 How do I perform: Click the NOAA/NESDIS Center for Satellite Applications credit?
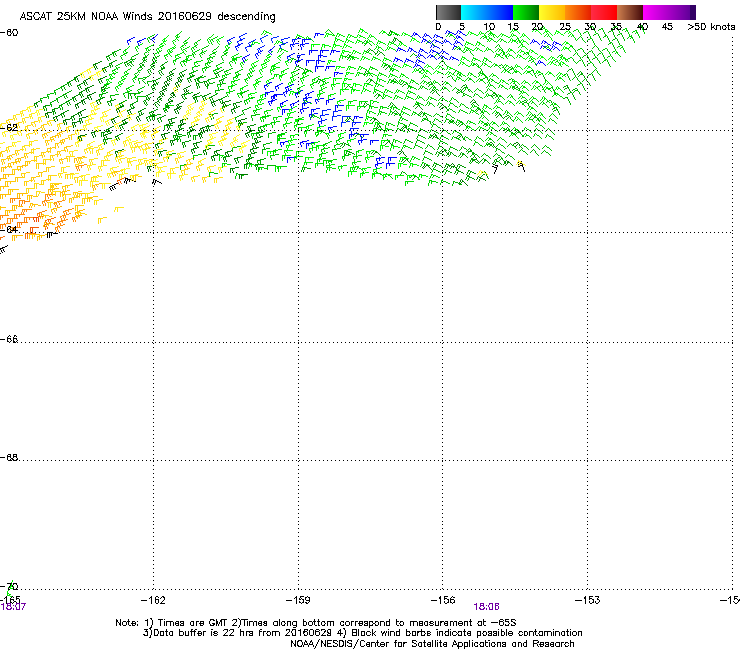click(432, 644)
